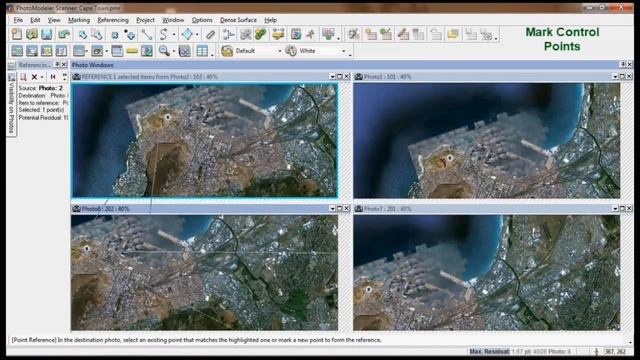Save the project with the floppy disk icon
Screen dimensions: 640x360
pos(47,34)
